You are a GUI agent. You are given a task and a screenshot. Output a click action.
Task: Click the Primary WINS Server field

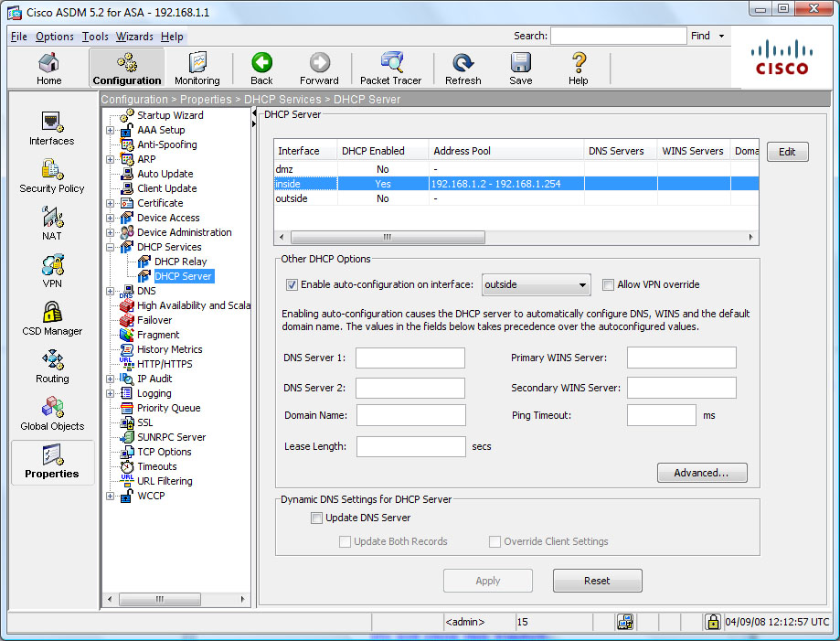[682, 358]
